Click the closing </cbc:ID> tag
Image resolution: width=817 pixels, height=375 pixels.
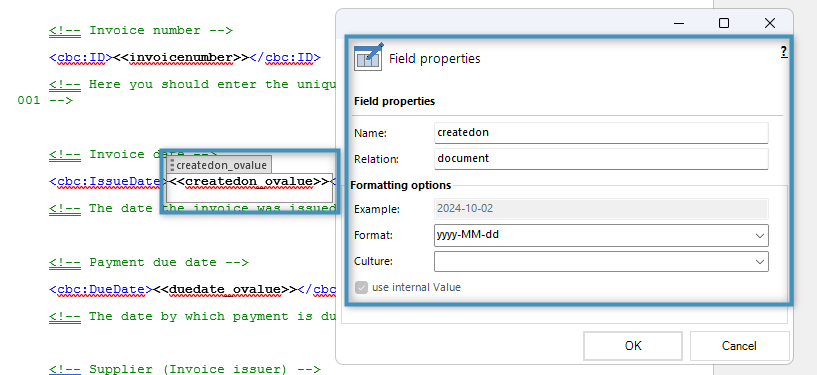285,57
